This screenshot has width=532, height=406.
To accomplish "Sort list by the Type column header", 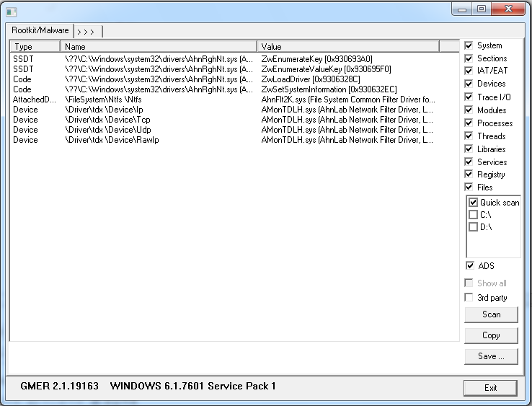I will click(35, 46).
